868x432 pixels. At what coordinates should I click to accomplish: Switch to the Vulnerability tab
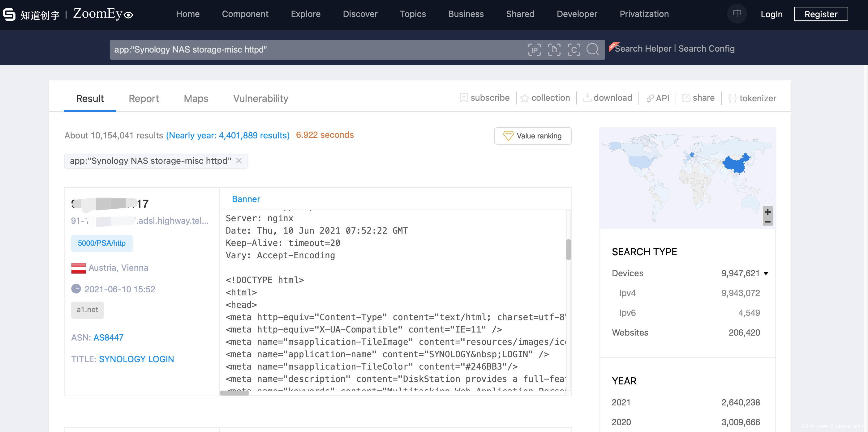click(x=260, y=99)
